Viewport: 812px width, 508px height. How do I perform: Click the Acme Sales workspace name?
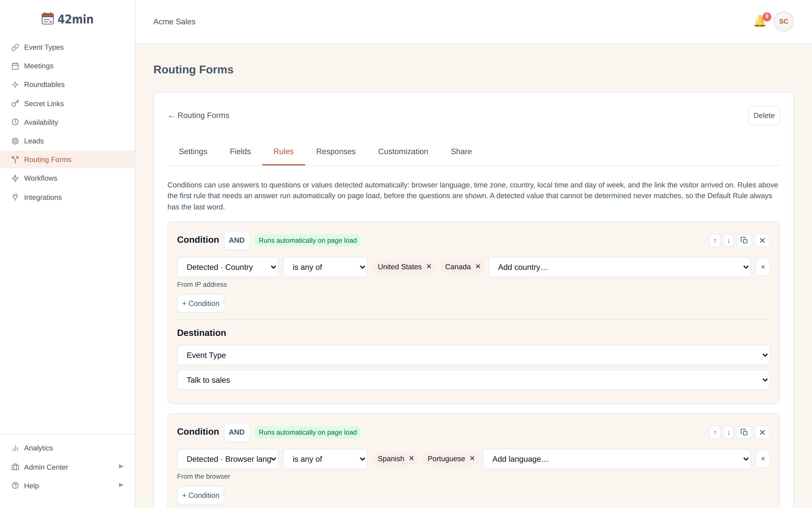coord(174,21)
